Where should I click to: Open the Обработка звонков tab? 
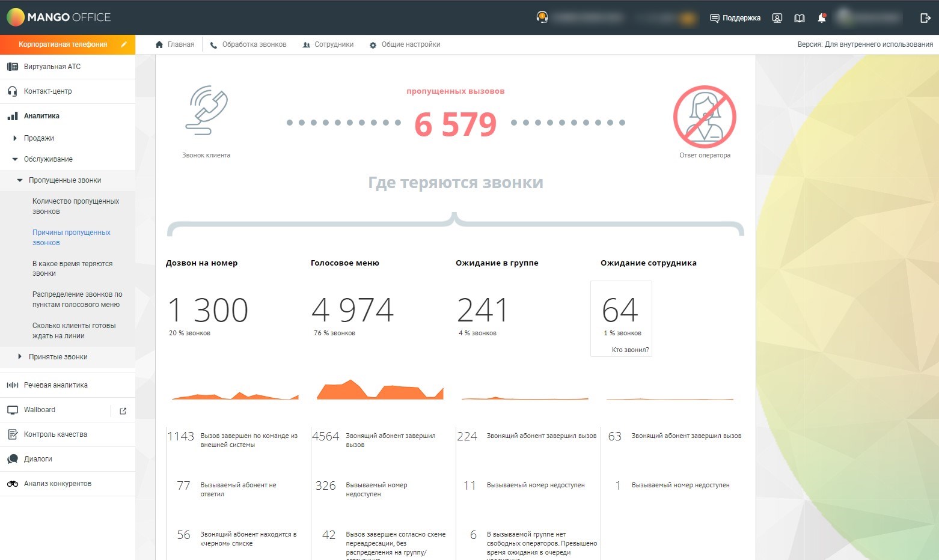click(x=248, y=44)
